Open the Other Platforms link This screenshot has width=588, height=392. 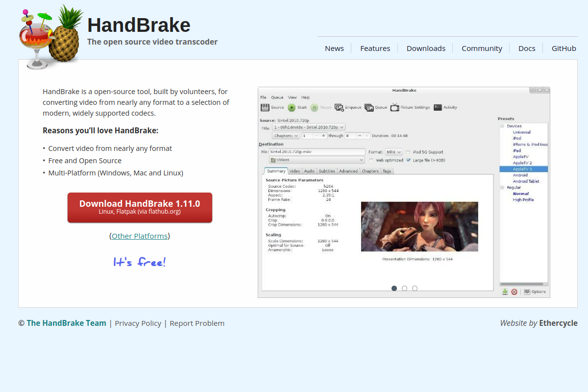[x=140, y=236]
